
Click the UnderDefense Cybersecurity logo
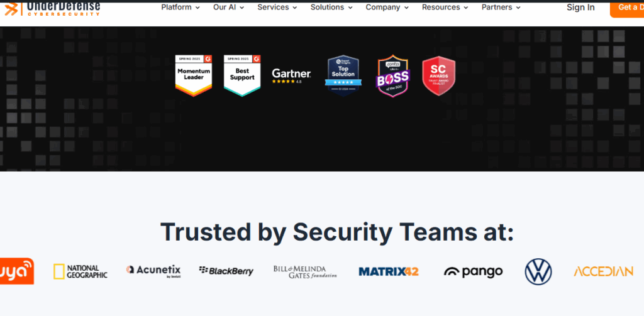tap(52, 9)
